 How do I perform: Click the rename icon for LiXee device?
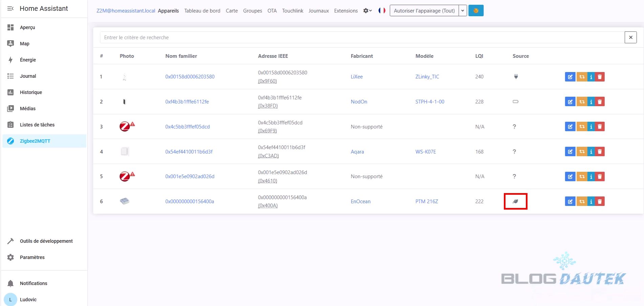click(570, 77)
